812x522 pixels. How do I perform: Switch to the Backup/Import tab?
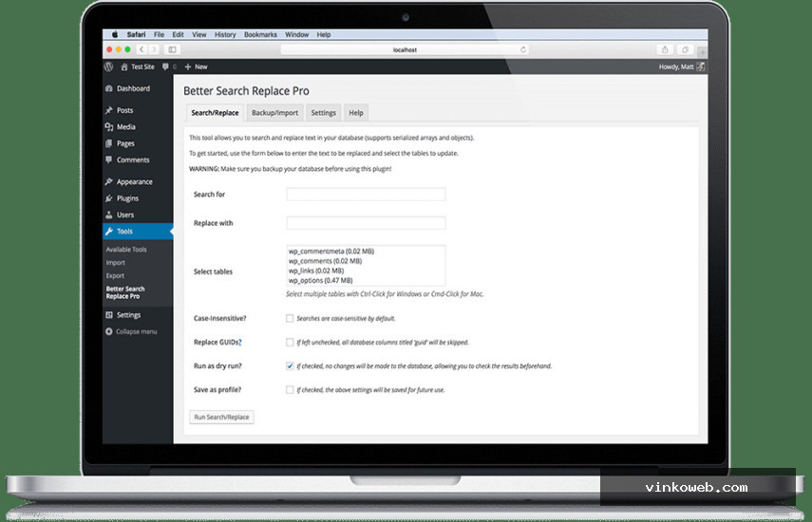275,113
